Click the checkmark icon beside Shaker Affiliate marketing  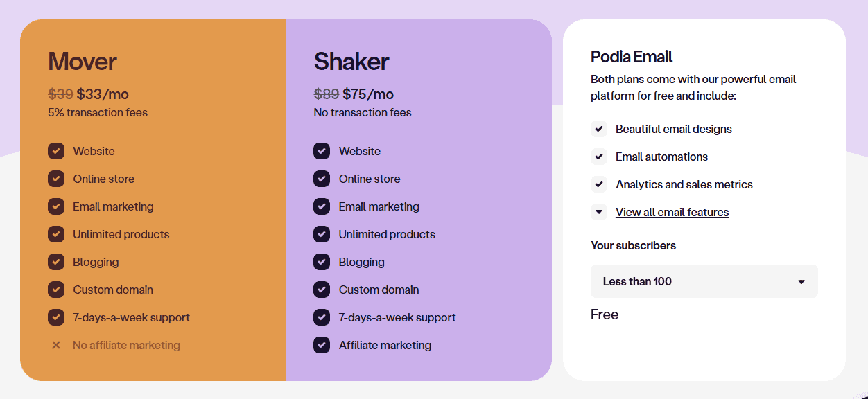322,345
